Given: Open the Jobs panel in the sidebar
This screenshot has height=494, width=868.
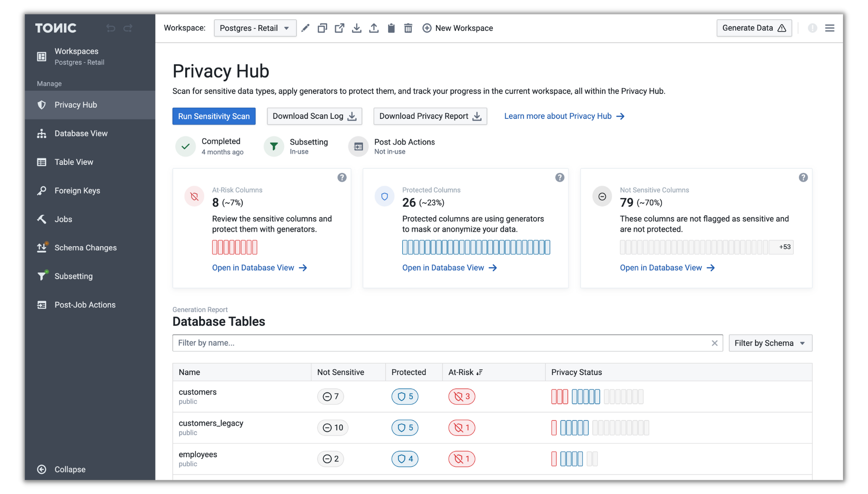Looking at the screenshot, I should point(64,219).
